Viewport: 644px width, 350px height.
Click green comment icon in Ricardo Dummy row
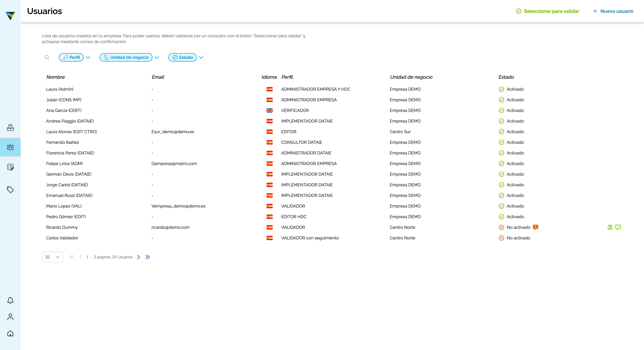[618, 227]
